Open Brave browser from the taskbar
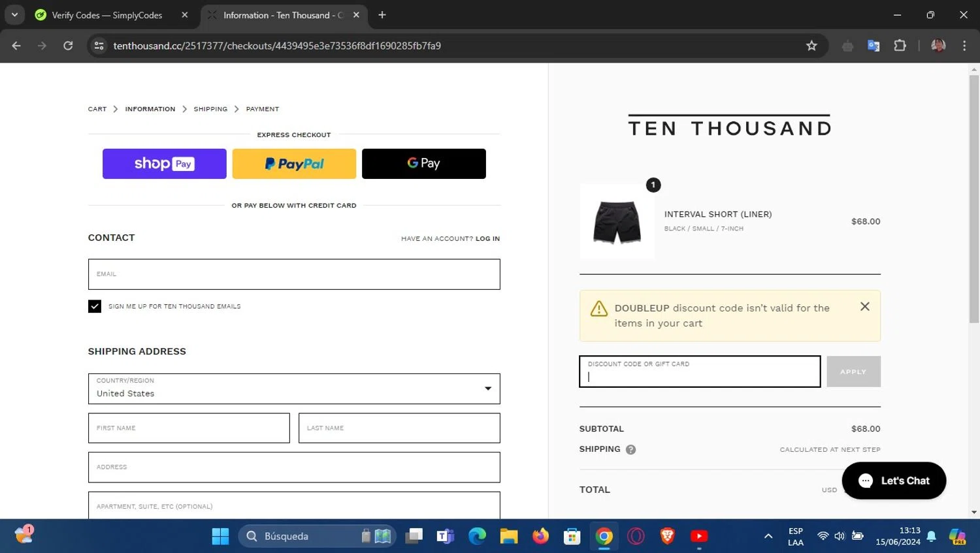This screenshot has width=980, height=553. click(667, 536)
